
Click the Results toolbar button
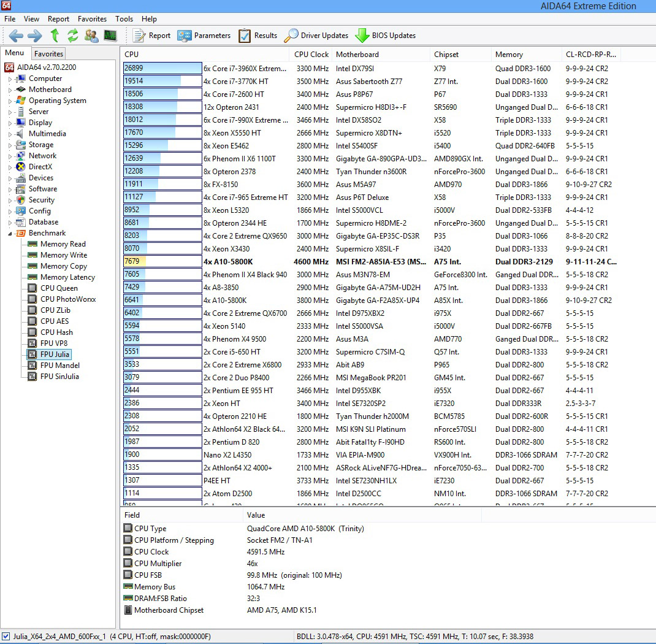pos(257,36)
